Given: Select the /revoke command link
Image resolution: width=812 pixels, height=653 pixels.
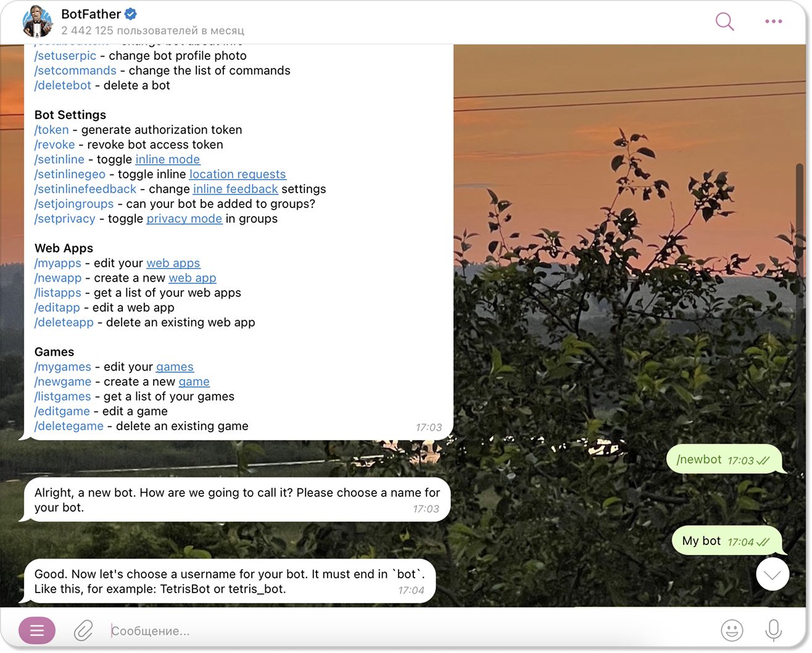Looking at the screenshot, I should tap(55, 144).
